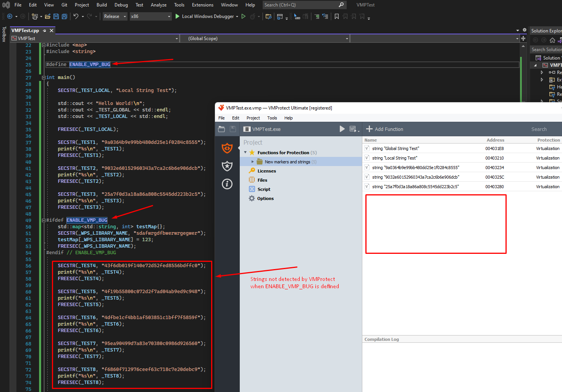The width and height of the screenshot is (562, 392).
Task: Select the star shield functions sidebar icon
Action: pos(227,166)
